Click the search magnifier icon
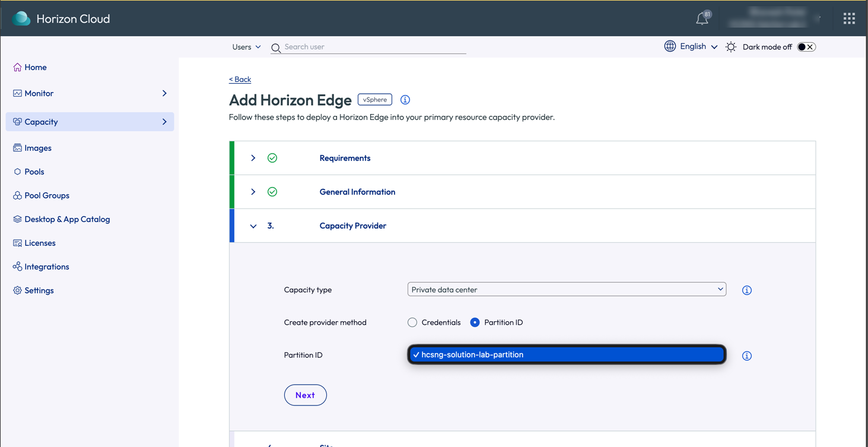 [276, 47]
